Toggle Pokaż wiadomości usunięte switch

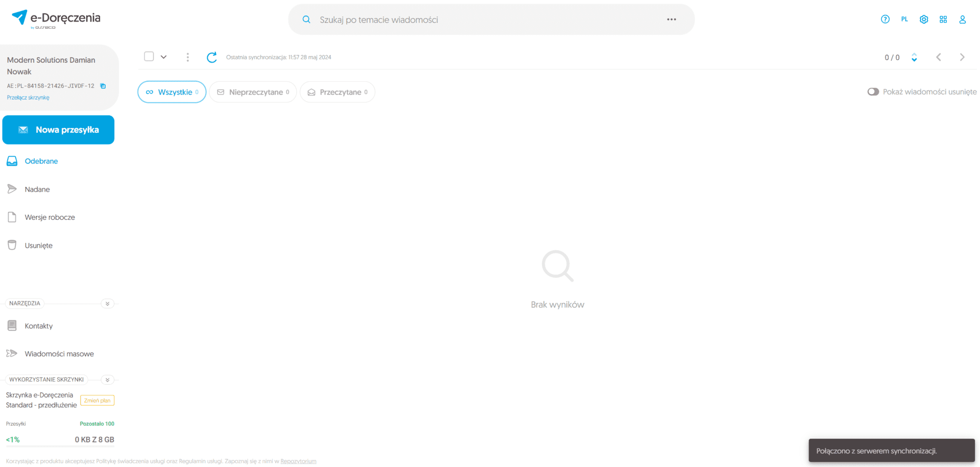pos(873,92)
